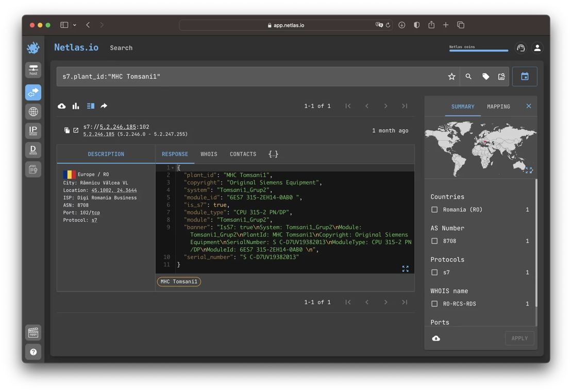Image resolution: width=572 pixels, height=392 pixels.
Task: Enable the AS Number 8708 filter
Action: point(434,241)
